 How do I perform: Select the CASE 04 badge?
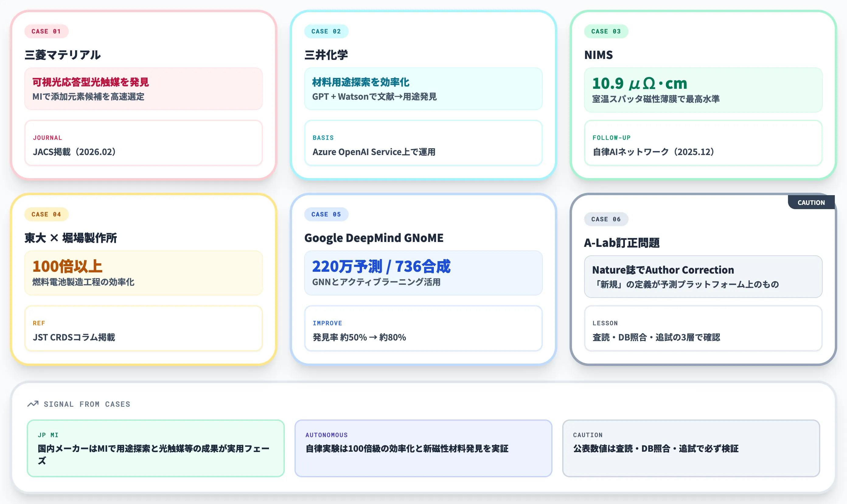tap(46, 214)
